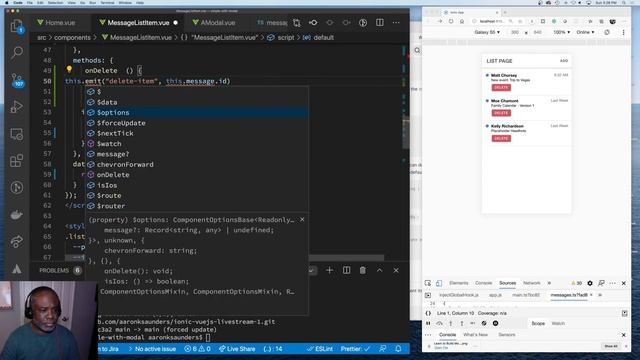Open the Live Share activity icon
The width and height of the screenshot is (640, 360).
(16, 242)
